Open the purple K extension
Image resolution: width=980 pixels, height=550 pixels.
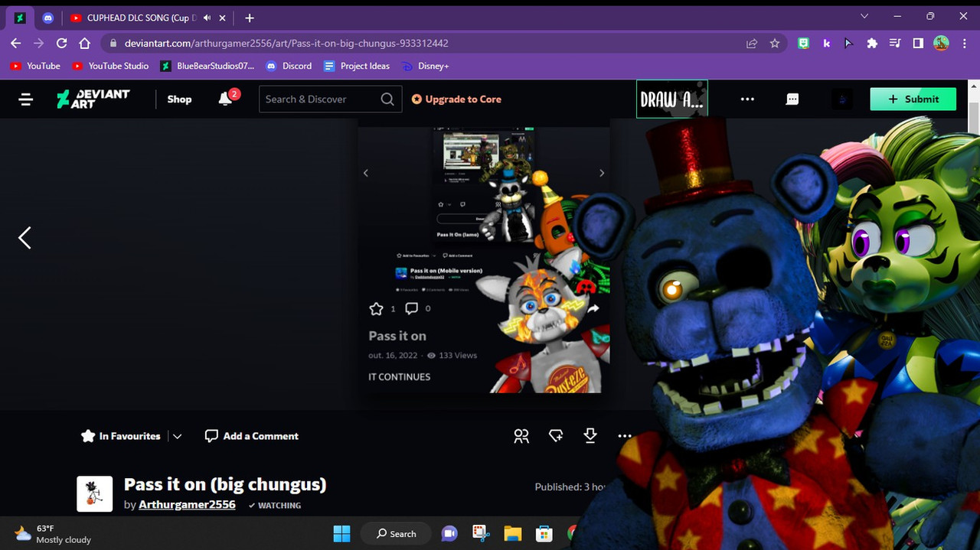point(826,44)
